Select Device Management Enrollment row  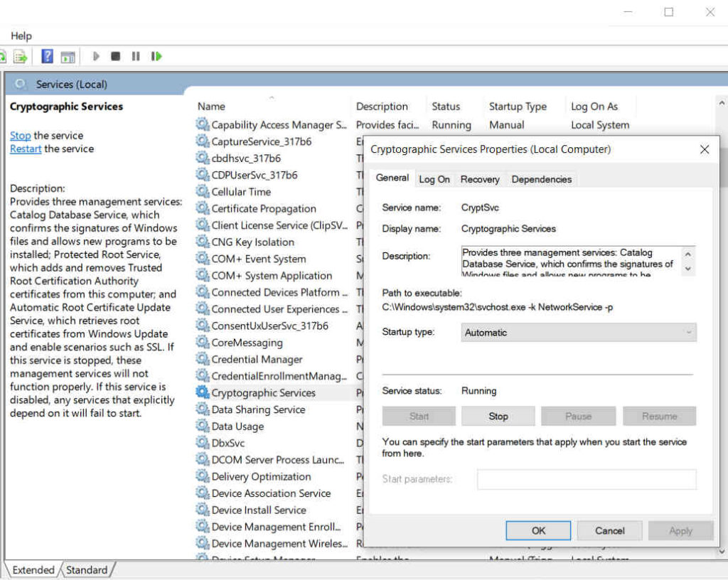(277, 526)
